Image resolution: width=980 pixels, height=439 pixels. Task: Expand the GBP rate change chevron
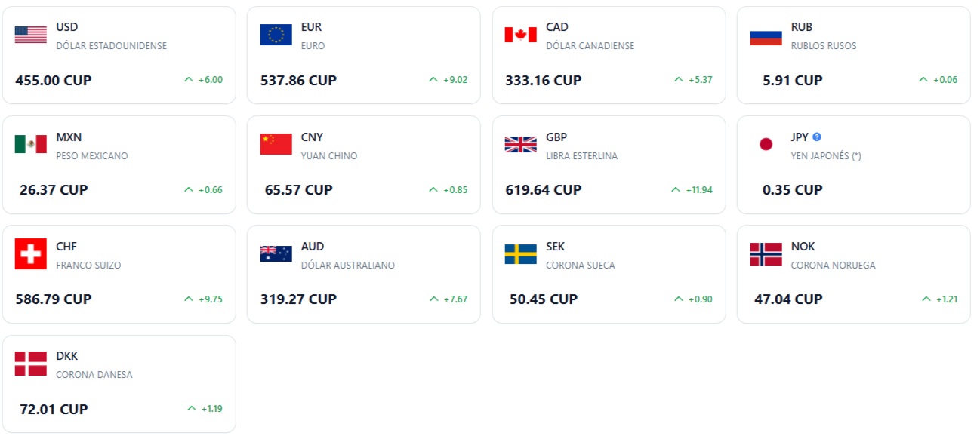675,189
